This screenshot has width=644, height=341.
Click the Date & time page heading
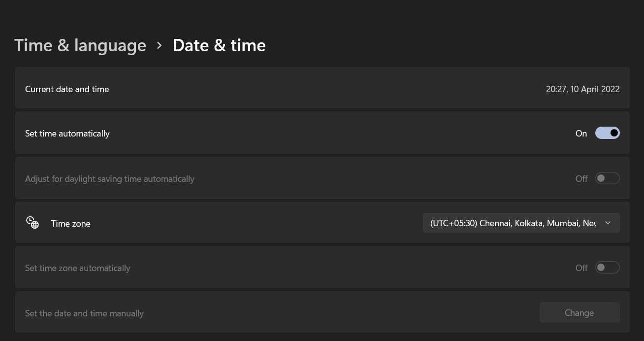(219, 45)
